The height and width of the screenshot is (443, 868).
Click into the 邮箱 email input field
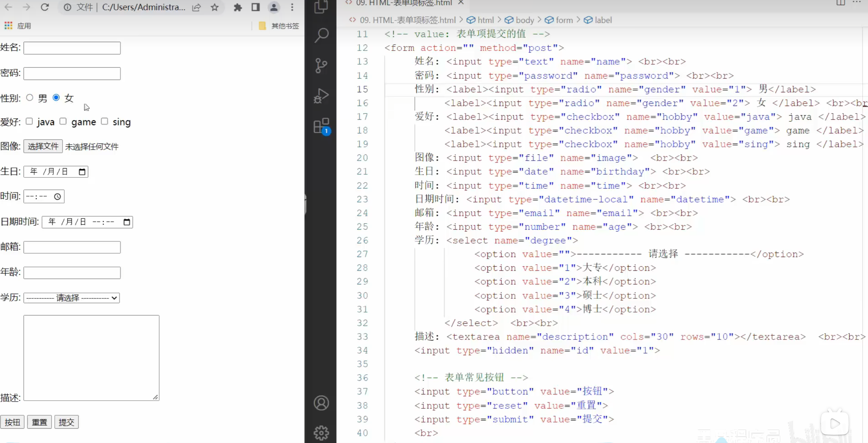click(72, 247)
